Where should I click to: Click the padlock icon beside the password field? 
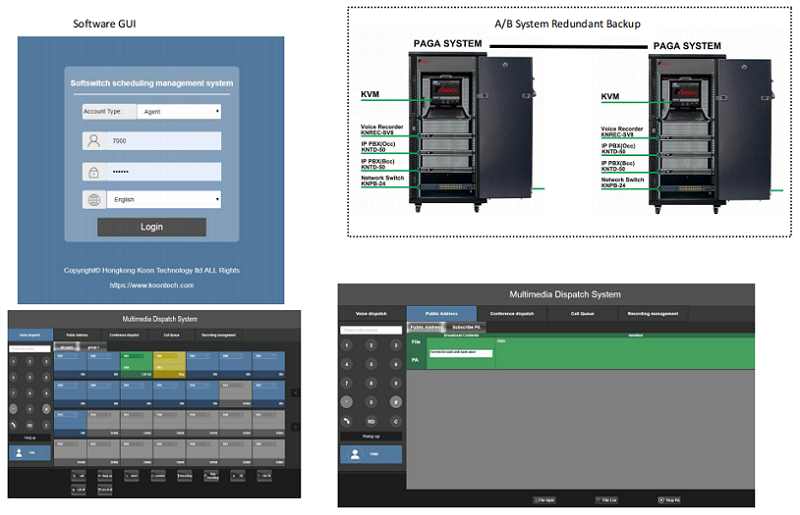pyautogui.click(x=94, y=172)
